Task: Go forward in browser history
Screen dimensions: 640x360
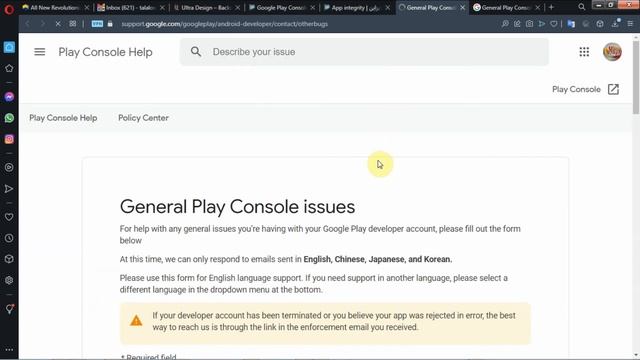Action: pyautogui.click(x=42, y=24)
